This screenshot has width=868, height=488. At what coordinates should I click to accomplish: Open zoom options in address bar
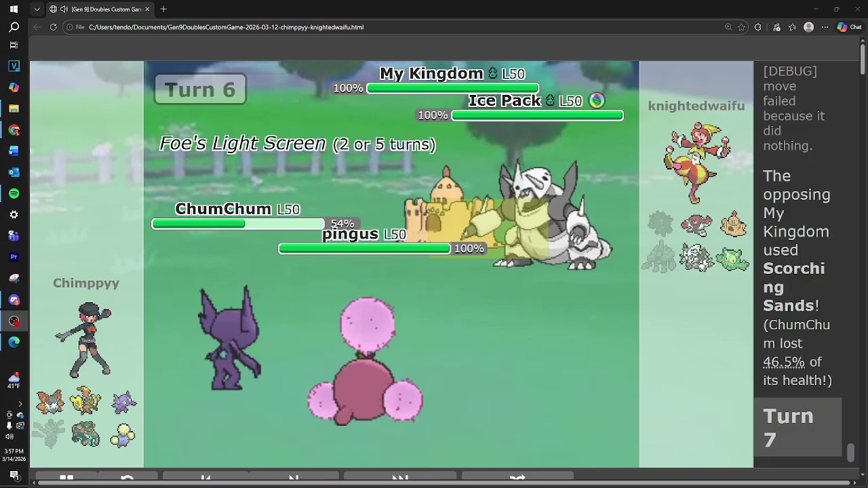(728, 27)
